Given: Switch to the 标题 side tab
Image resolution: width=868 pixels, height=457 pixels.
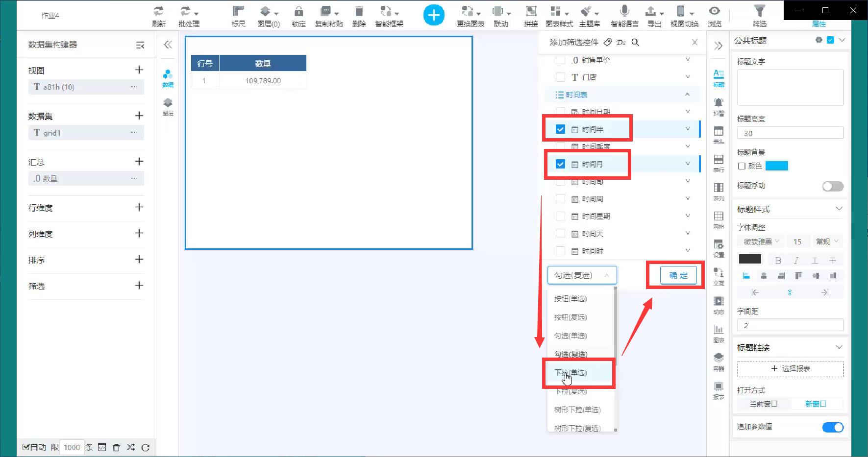Looking at the screenshot, I should pos(719,77).
